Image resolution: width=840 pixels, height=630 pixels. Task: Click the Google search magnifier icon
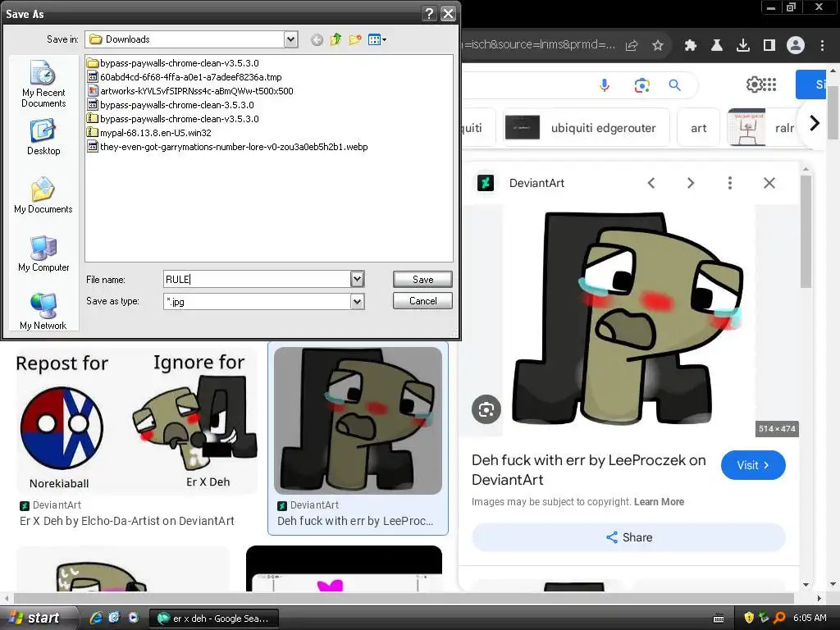click(x=675, y=85)
